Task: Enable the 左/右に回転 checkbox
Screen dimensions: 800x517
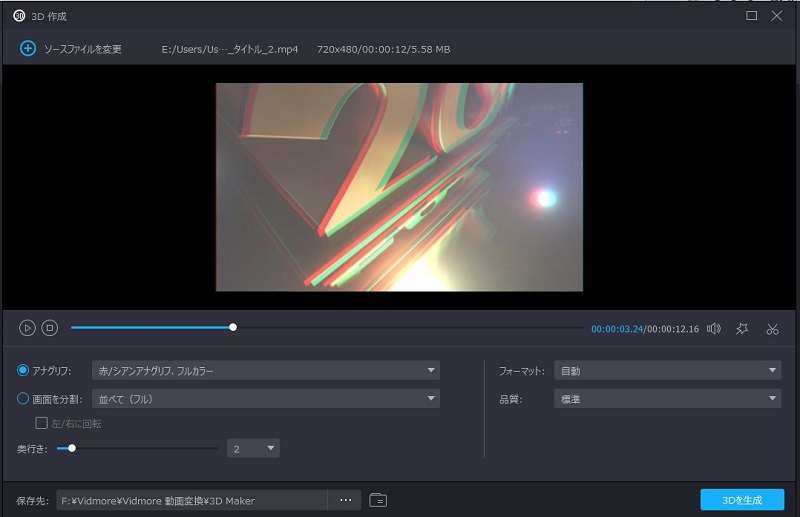Action: tap(42, 423)
